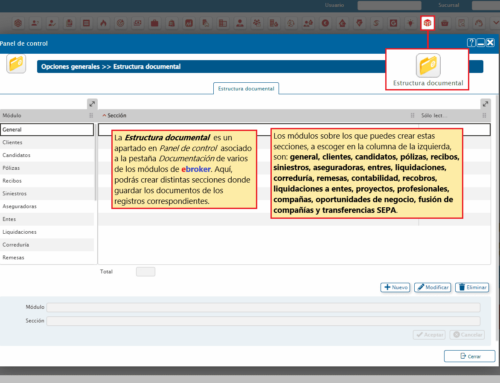This screenshot has width=500, height=383.
Task: Click the solid briefcase toolbar icon
Action: pos(154,23)
